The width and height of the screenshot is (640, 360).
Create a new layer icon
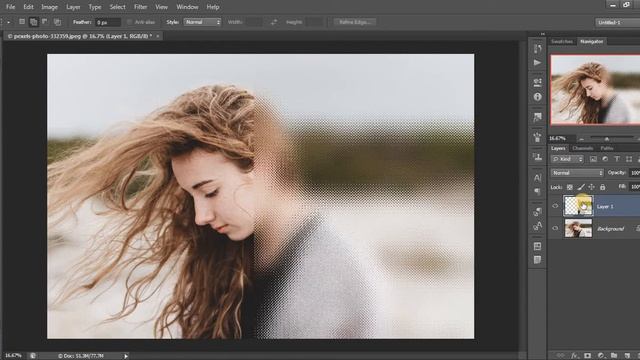[x=627, y=356]
